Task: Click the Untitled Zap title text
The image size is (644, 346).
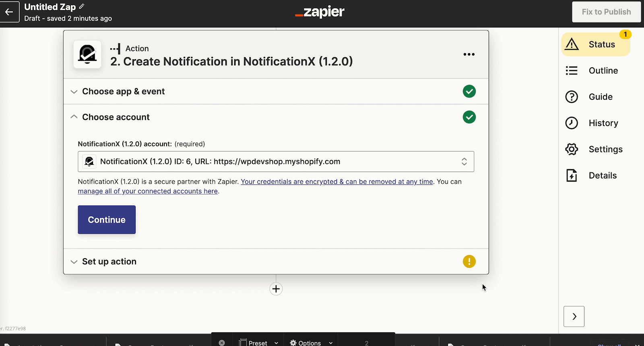Action: 50,7
